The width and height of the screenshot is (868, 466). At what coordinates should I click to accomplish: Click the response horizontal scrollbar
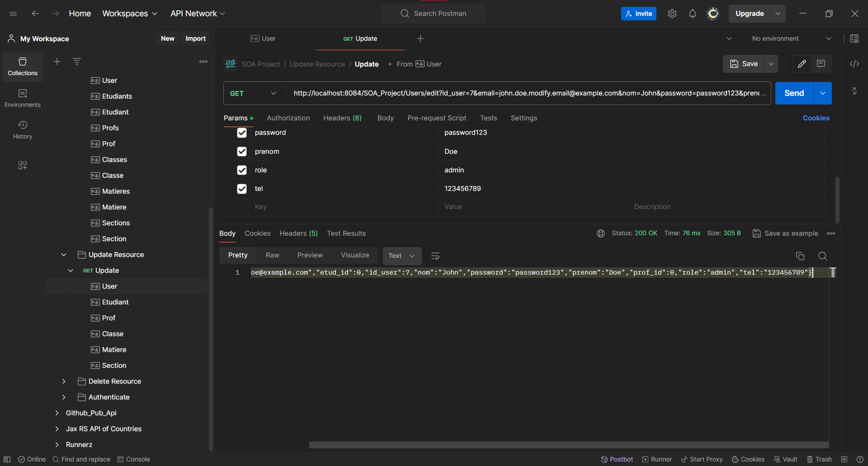pyautogui.click(x=569, y=445)
